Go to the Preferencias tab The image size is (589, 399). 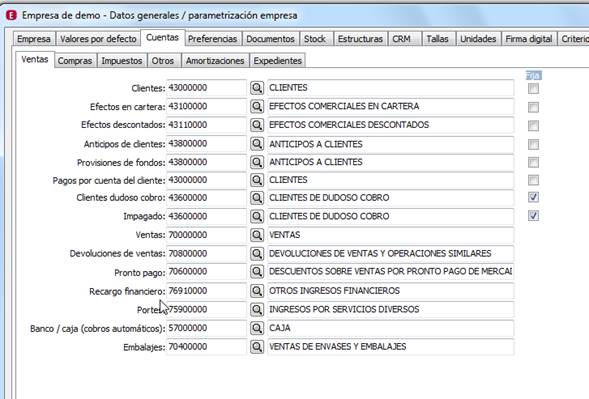[212, 39]
